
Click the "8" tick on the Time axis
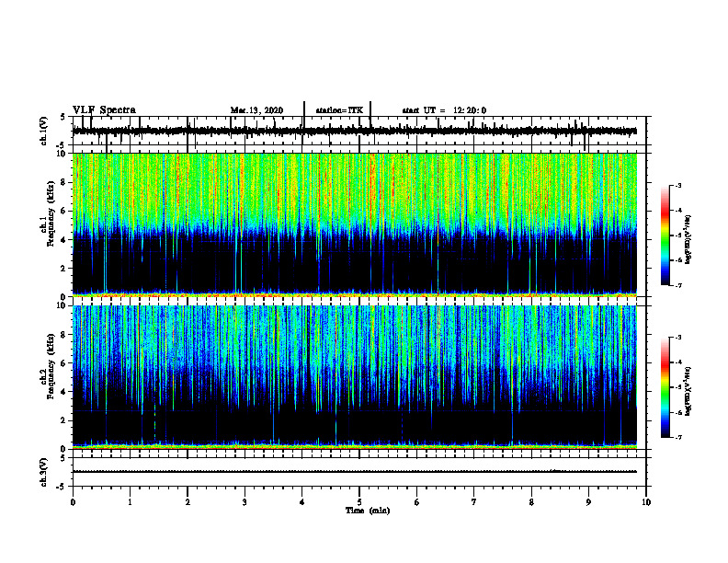(x=531, y=502)
